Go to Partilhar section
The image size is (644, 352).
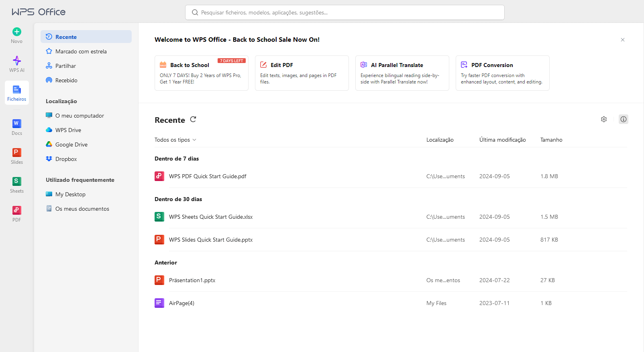[86, 66]
